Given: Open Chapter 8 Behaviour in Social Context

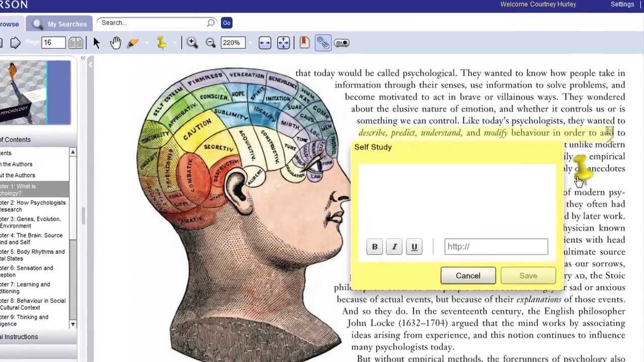Looking at the screenshot, I should pyautogui.click(x=33, y=304).
